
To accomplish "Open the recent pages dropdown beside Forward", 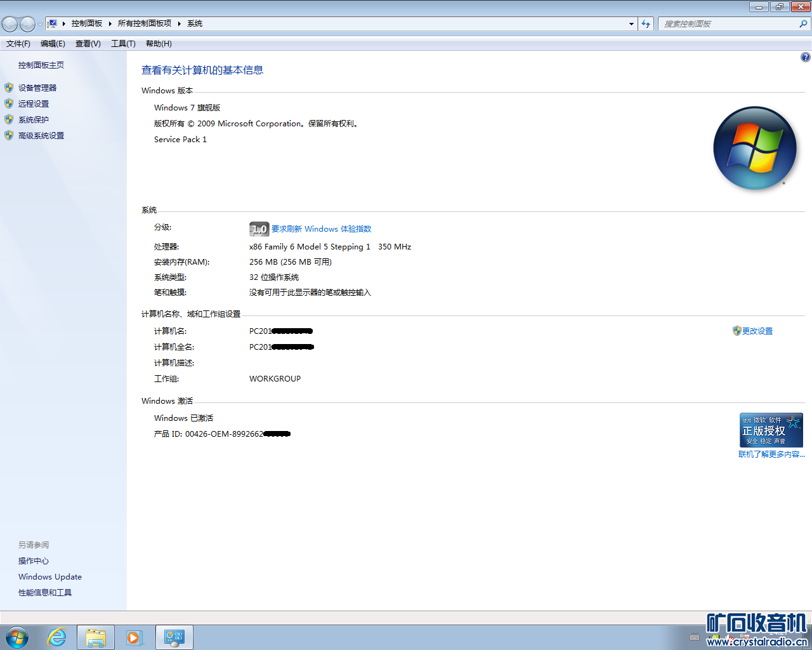I will (40, 24).
